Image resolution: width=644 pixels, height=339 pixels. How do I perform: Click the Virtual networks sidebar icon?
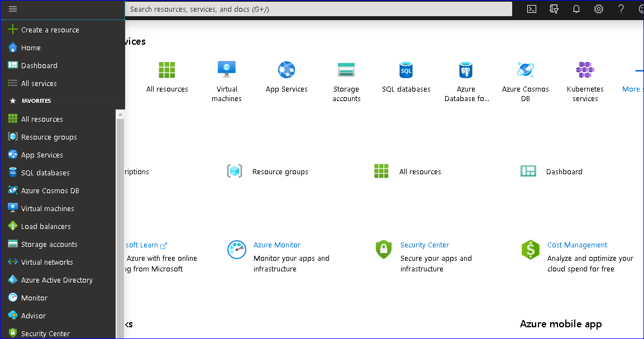click(13, 262)
